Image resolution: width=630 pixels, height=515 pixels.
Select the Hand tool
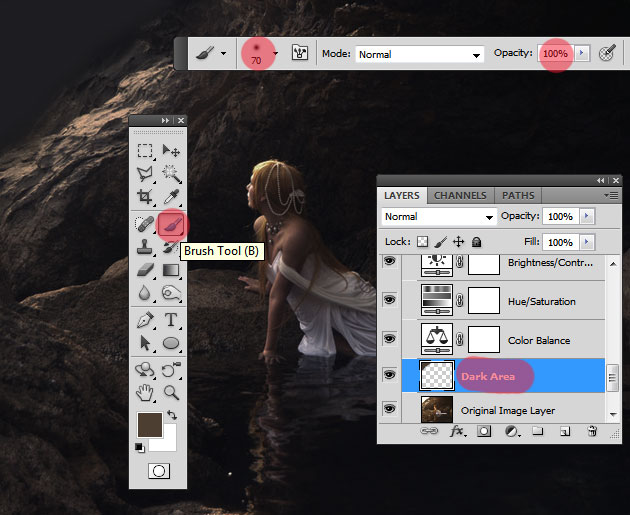pyautogui.click(x=145, y=392)
